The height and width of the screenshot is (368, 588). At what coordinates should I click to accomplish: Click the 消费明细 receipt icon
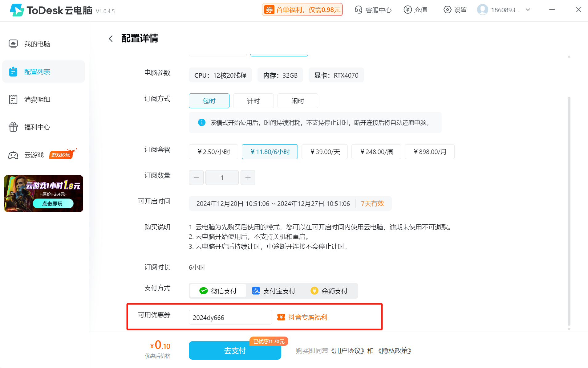pyautogui.click(x=13, y=99)
